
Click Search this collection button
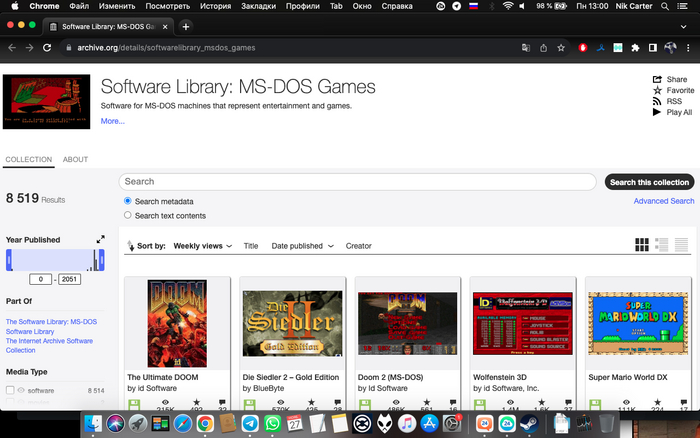tap(650, 182)
